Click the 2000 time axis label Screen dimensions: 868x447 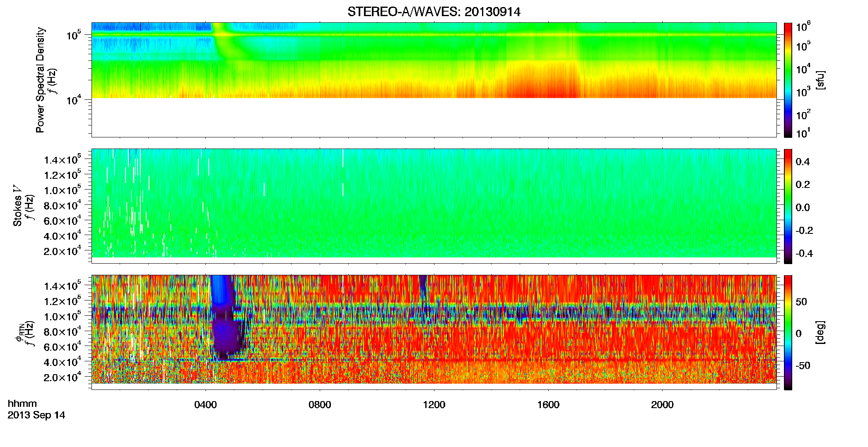tap(662, 404)
